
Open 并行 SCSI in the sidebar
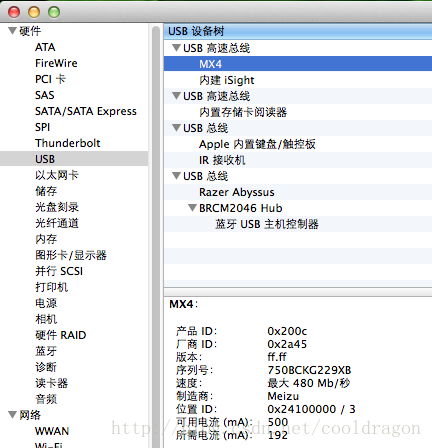[x=59, y=271]
